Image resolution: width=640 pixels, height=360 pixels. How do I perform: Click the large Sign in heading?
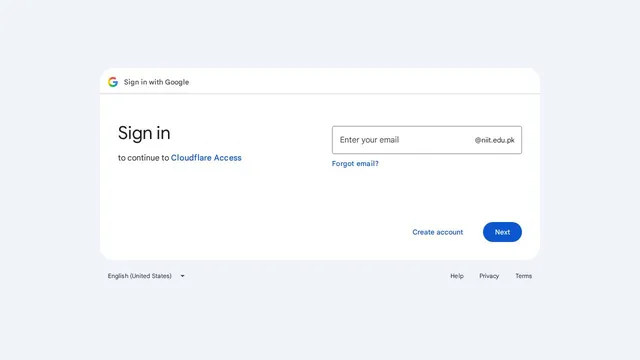pos(144,133)
